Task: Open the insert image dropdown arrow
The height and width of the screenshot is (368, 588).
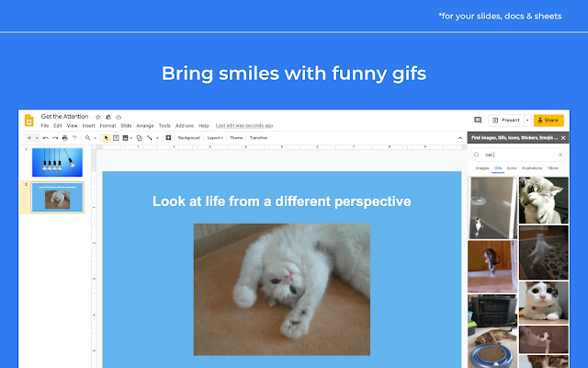Action: (130, 138)
